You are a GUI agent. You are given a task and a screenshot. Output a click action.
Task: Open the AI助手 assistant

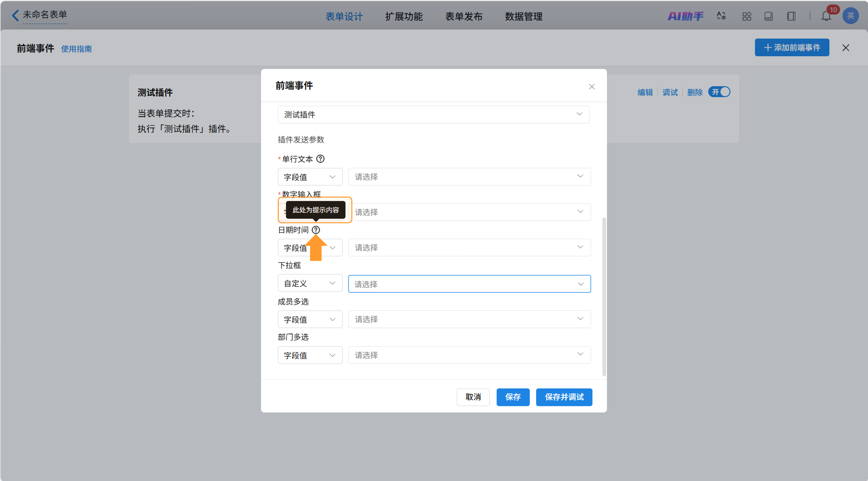tap(685, 16)
